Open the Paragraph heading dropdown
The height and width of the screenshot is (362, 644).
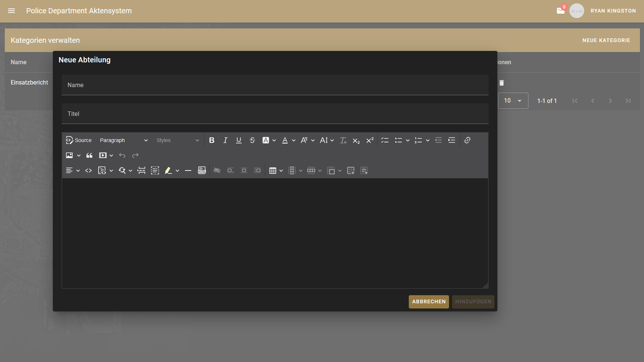[x=124, y=140]
